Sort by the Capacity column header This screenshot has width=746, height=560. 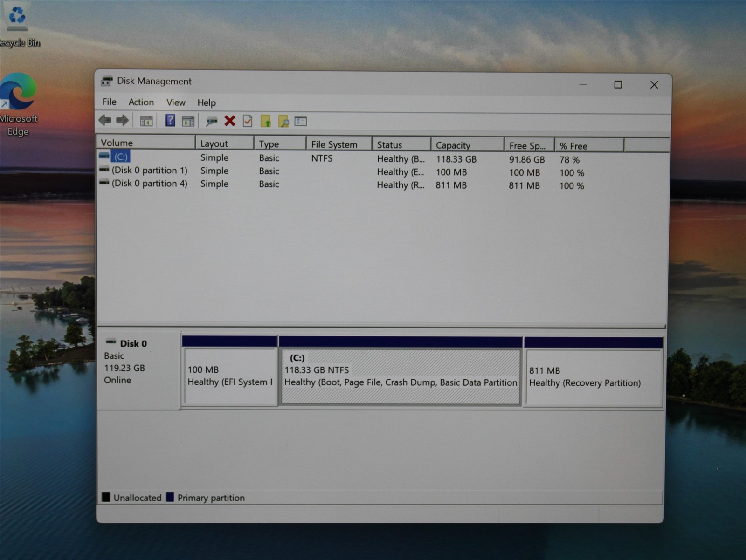(x=467, y=145)
